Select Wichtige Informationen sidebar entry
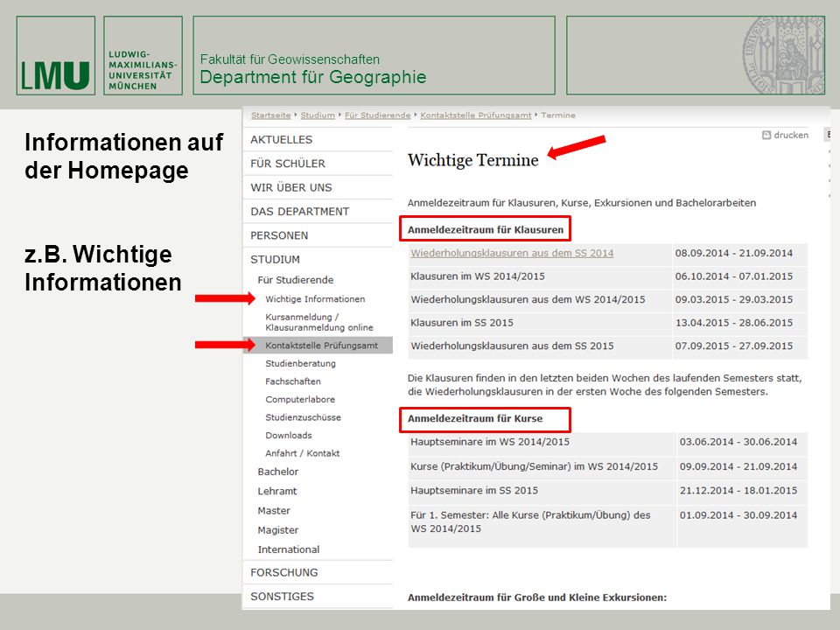Image resolution: width=840 pixels, height=630 pixels. [315, 299]
